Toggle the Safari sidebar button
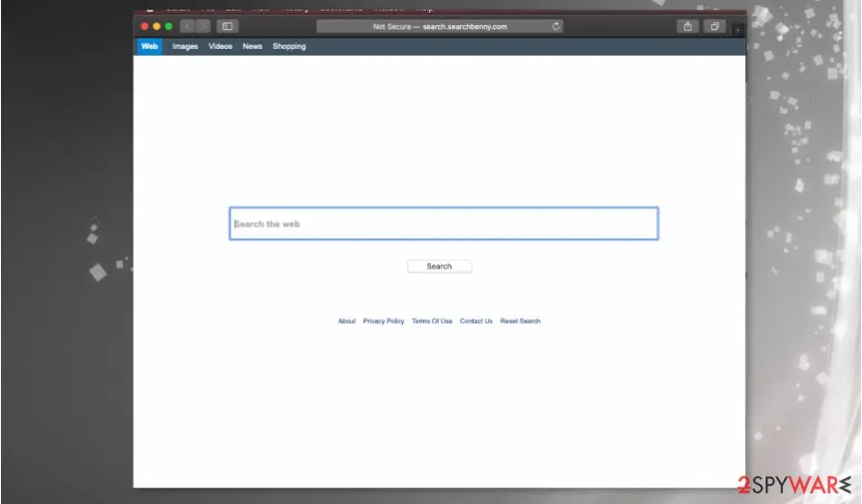 pos(227,26)
